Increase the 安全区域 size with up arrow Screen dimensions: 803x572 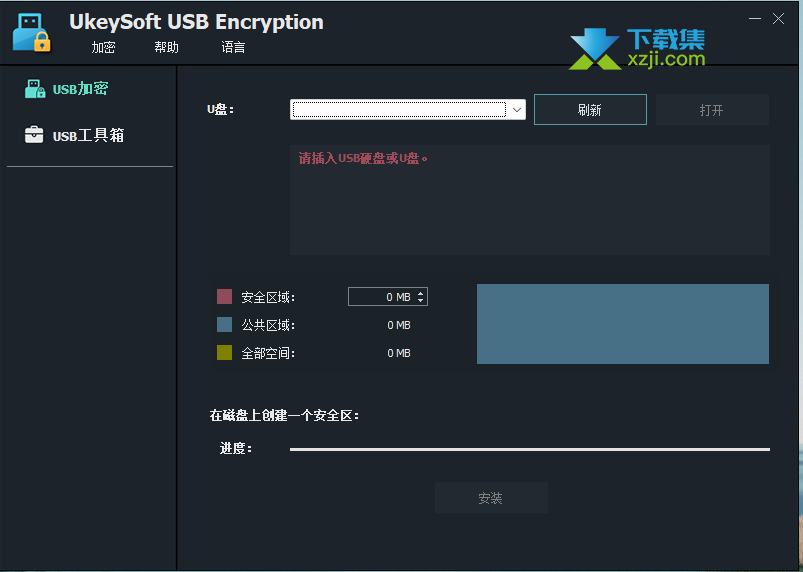[420, 293]
